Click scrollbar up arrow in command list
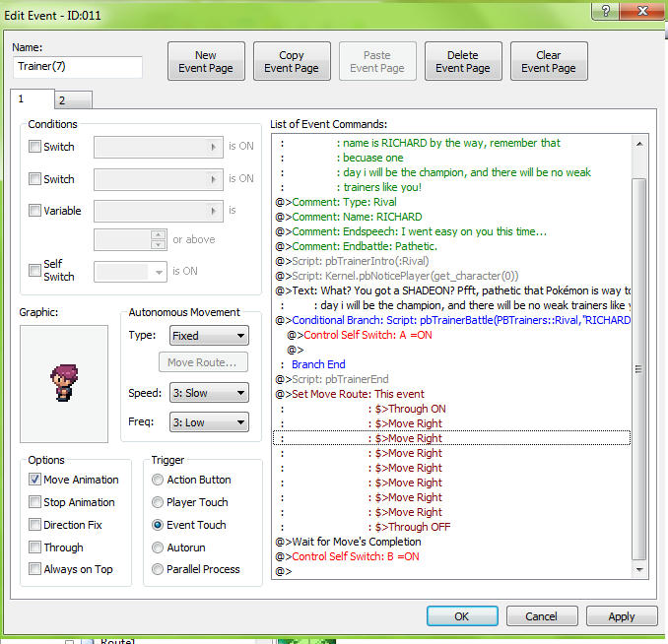Viewport: 668px width, 644px height. pyautogui.click(x=639, y=144)
